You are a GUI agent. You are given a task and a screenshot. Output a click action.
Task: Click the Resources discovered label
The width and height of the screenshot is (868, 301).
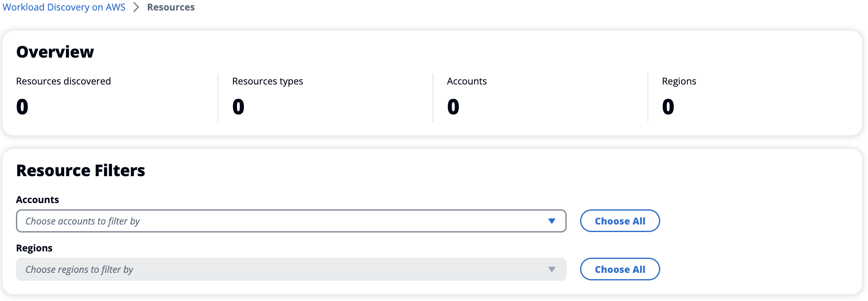tap(63, 81)
